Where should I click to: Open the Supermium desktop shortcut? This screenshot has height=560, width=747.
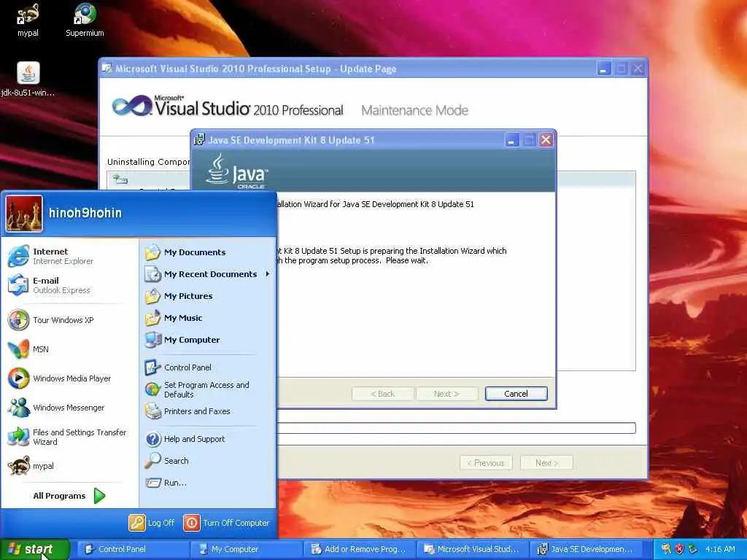85,20
